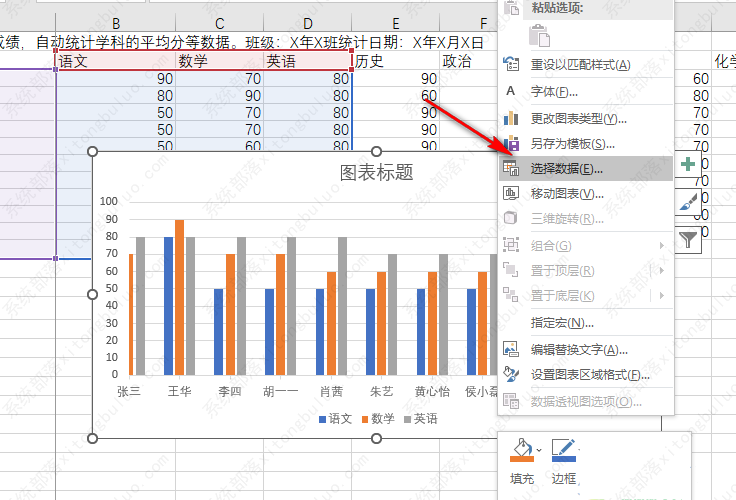Select the 英语 header cell
Screen dimensions: 736x500
[x=307, y=61]
